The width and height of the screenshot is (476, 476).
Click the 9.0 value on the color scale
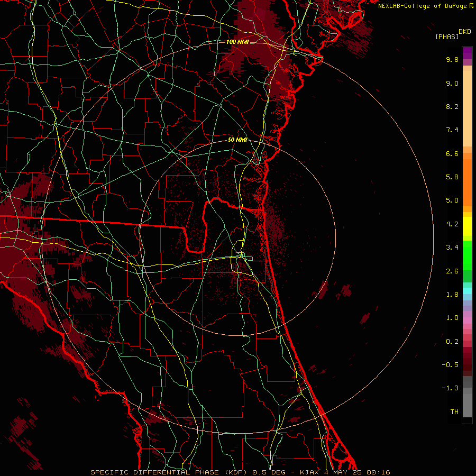pos(452,83)
